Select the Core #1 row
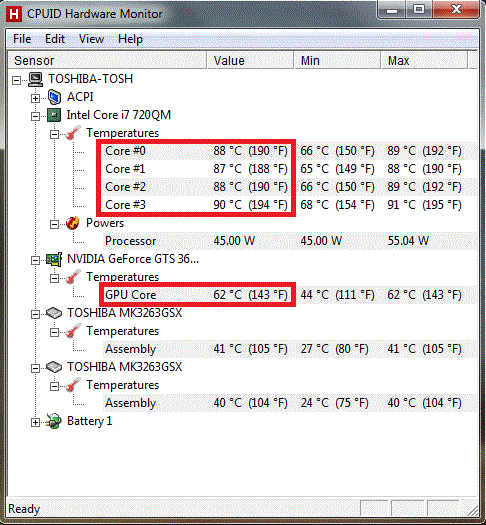 point(290,169)
